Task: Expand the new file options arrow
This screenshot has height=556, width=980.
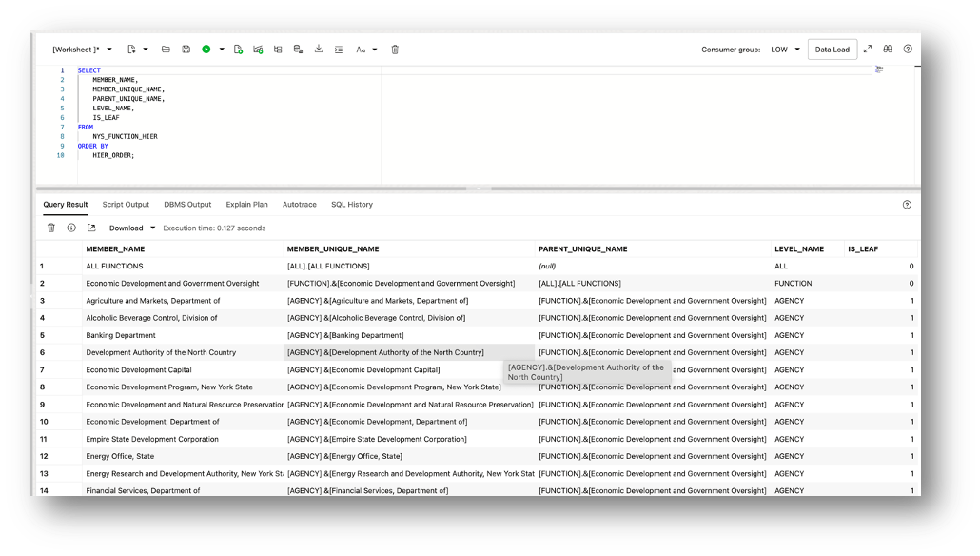Action: pyautogui.click(x=146, y=50)
